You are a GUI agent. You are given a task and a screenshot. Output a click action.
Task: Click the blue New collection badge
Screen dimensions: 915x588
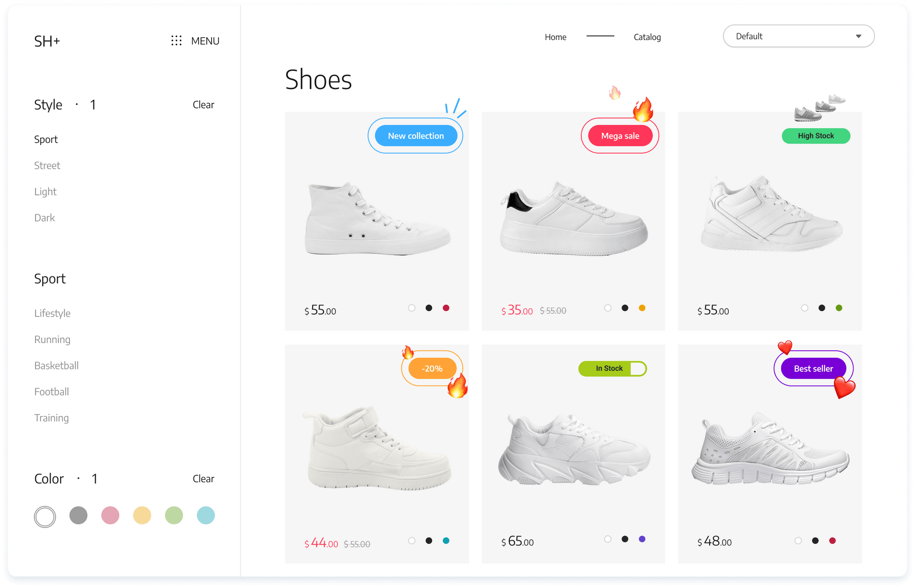point(416,136)
